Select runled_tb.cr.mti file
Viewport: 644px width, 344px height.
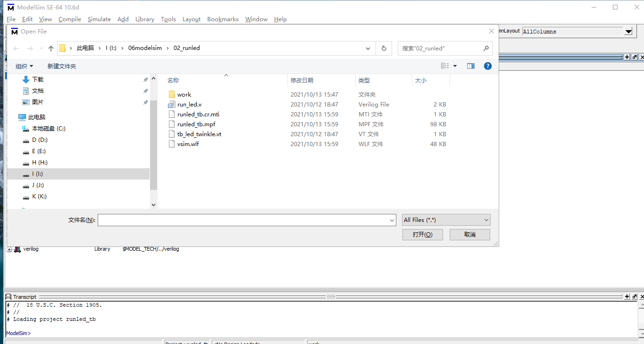pos(198,115)
